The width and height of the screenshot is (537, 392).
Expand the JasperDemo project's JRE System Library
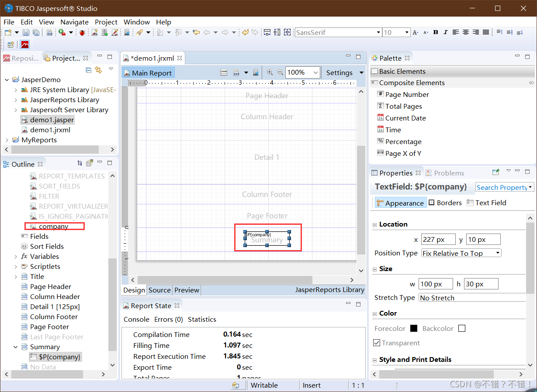coord(16,90)
